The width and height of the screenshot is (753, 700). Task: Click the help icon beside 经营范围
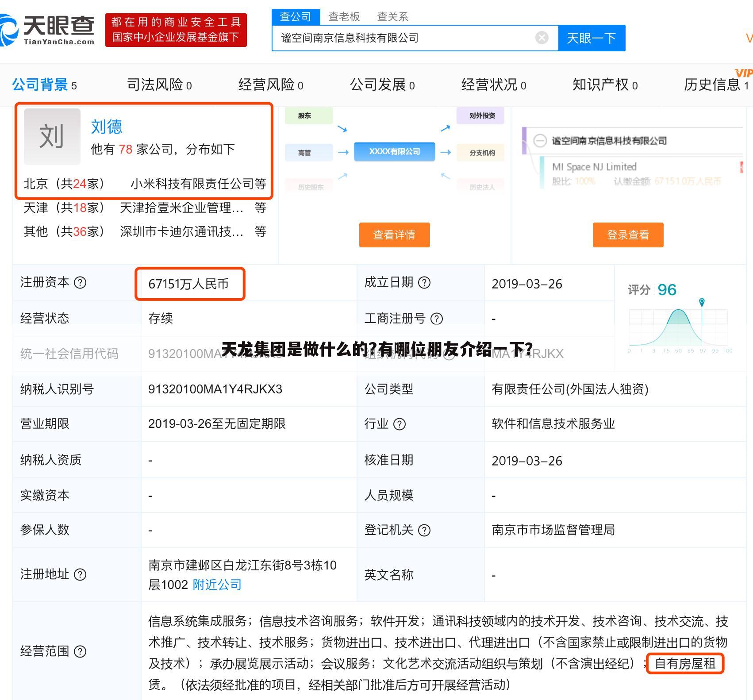click(80, 652)
